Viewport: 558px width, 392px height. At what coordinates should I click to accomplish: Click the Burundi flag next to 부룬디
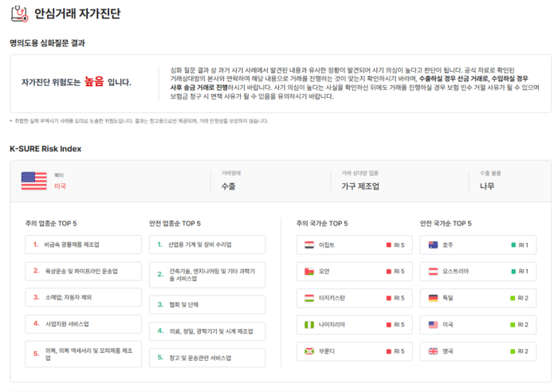[309, 351]
